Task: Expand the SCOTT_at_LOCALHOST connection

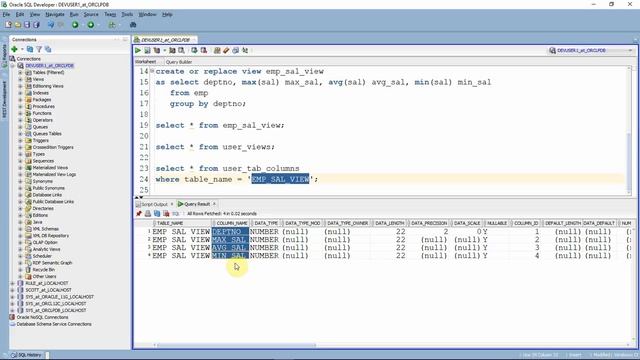Action: point(13,290)
